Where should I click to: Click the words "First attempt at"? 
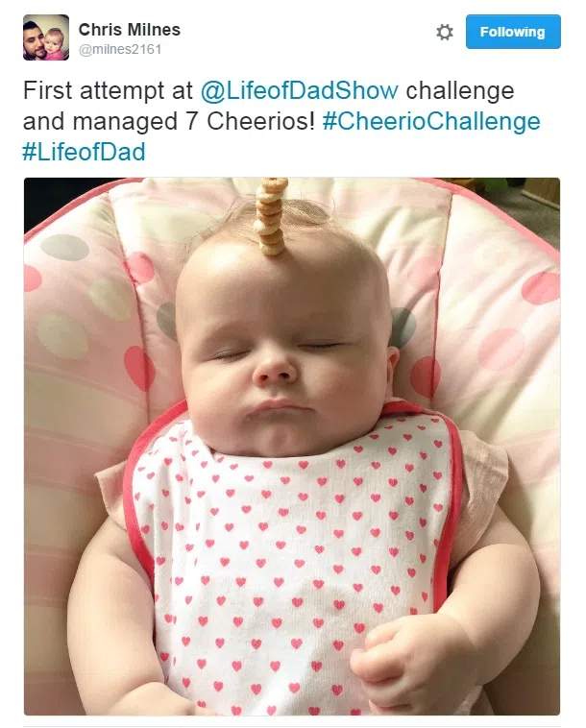108,90
